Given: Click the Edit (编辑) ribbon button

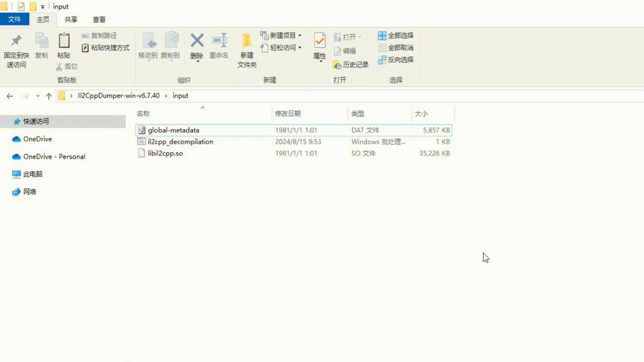Looking at the screenshot, I should point(345,51).
